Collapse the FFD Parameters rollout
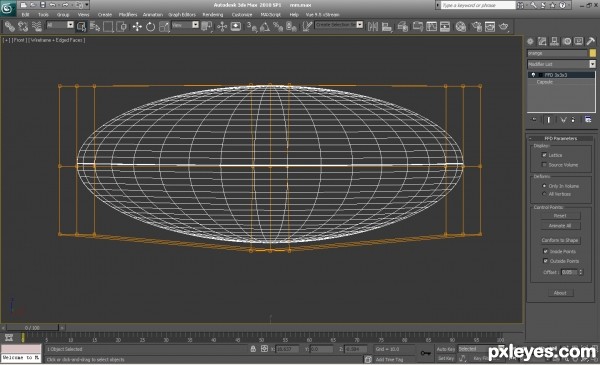This screenshot has width=600, height=365. pos(561,138)
